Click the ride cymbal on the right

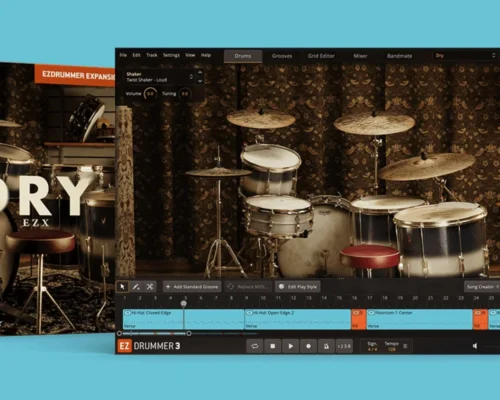(x=427, y=166)
